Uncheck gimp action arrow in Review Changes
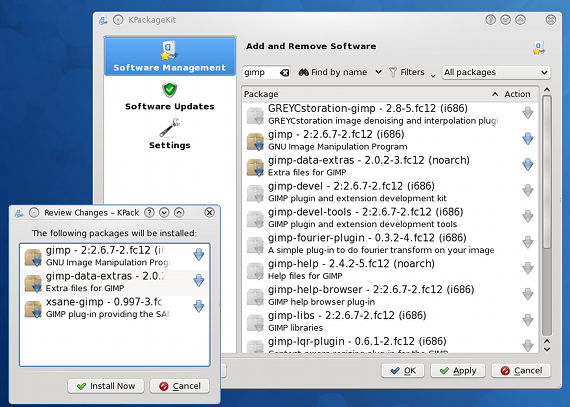The width and height of the screenshot is (570, 407). tap(198, 255)
